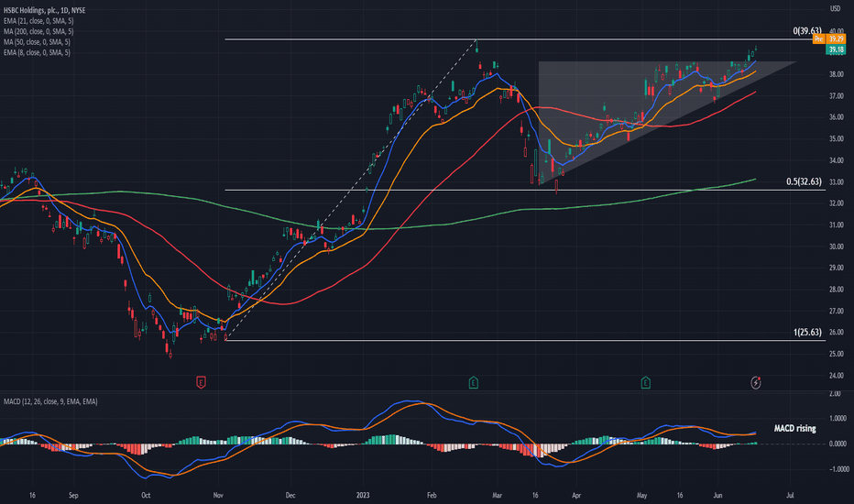Click the Mar label on time axis
This screenshot has height=504, width=854.
tap(497, 495)
